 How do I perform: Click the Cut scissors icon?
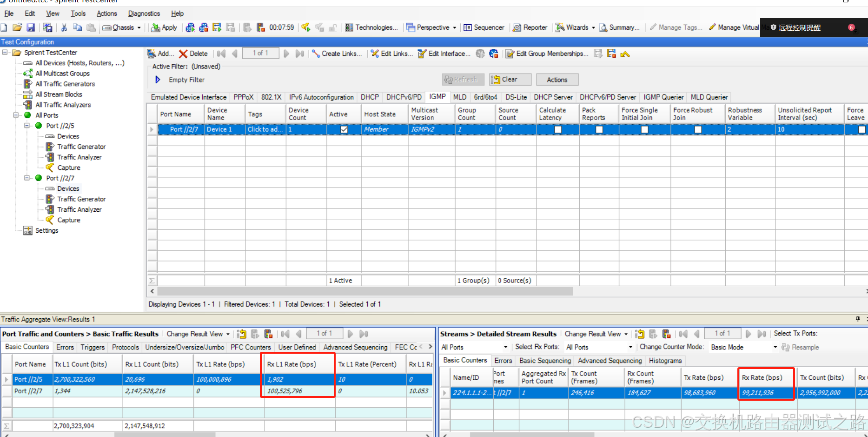(x=64, y=27)
